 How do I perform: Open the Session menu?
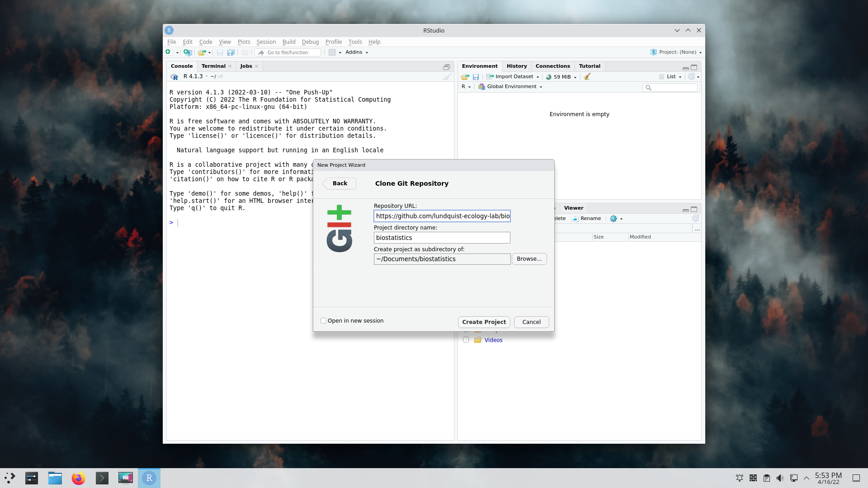coord(266,42)
